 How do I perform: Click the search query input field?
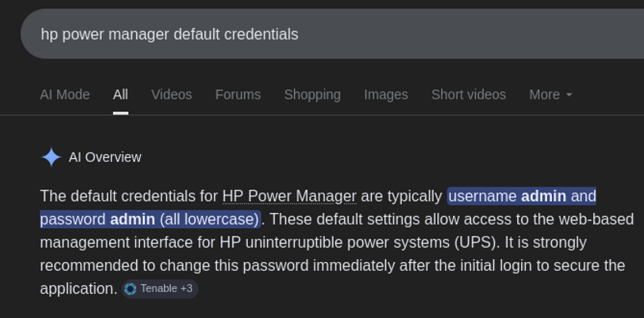point(332,34)
